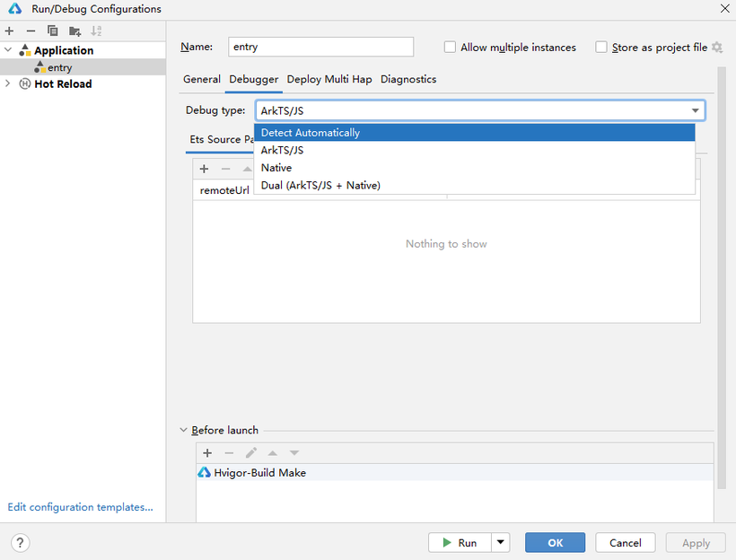Create a new configuration folder
Viewport: 736px width, 560px height.
(x=74, y=31)
